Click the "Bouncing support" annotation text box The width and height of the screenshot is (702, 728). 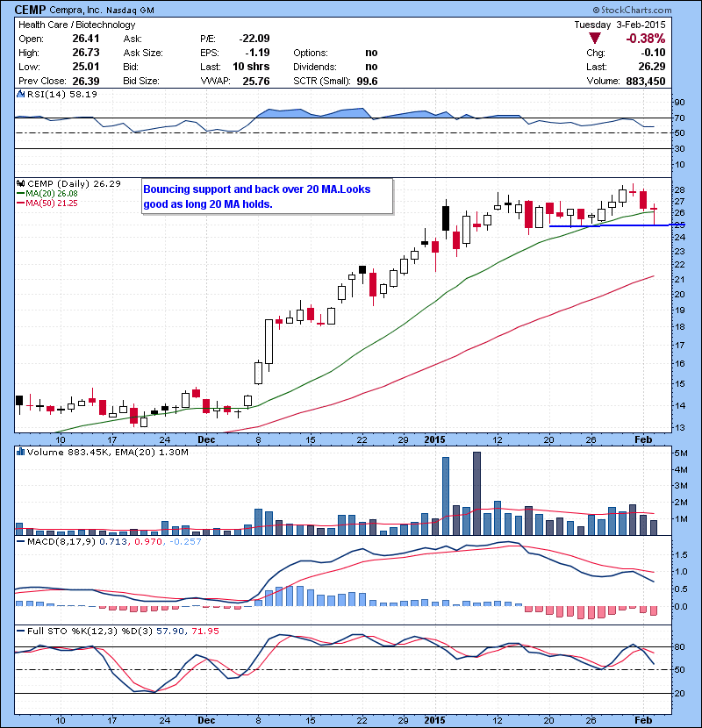[x=267, y=196]
